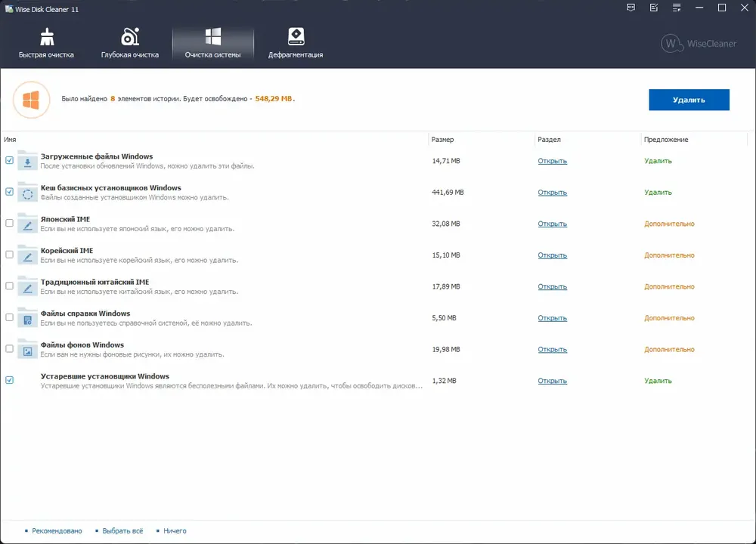
Task: Check the Корейский IME checkbox
Action: point(9,255)
